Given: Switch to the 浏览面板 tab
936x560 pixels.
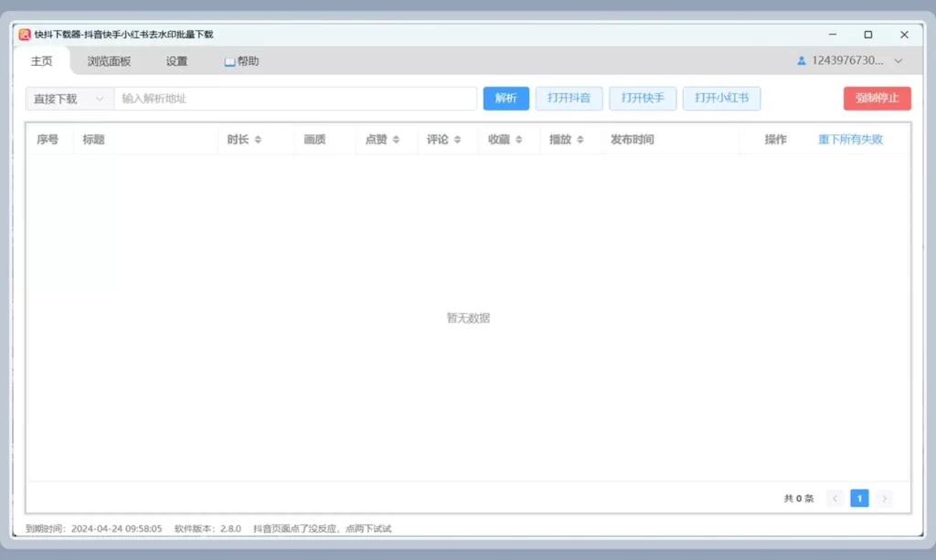Looking at the screenshot, I should pyautogui.click(x=109, y=61).
